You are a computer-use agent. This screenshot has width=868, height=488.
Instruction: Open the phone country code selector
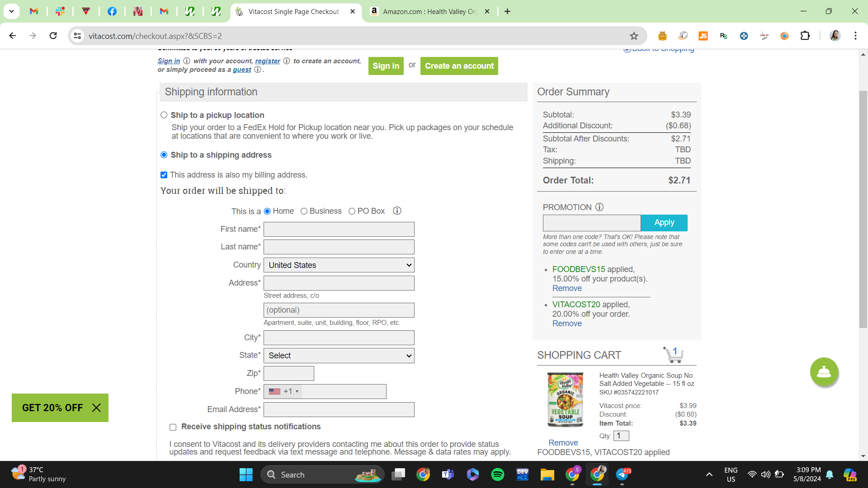click(283, 391)
